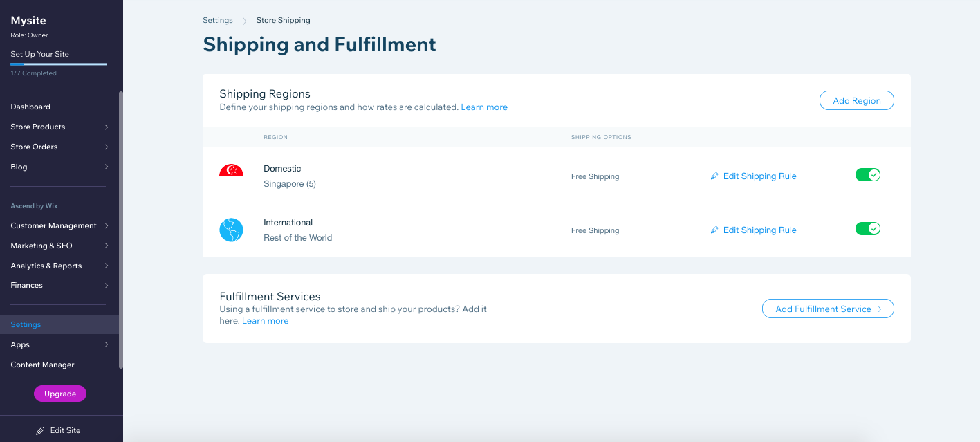Expand the Store Orders submenu arrow

click(x=107, y=147)
